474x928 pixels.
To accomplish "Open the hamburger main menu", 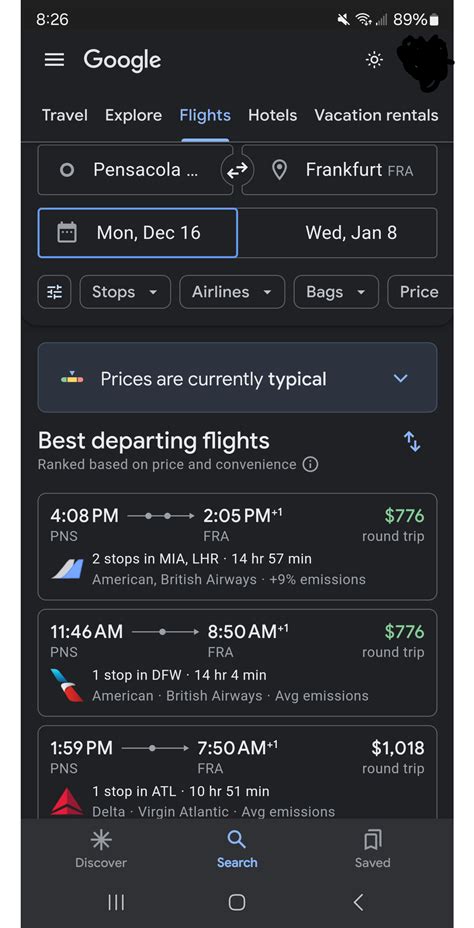I will [x=54, y=60].
